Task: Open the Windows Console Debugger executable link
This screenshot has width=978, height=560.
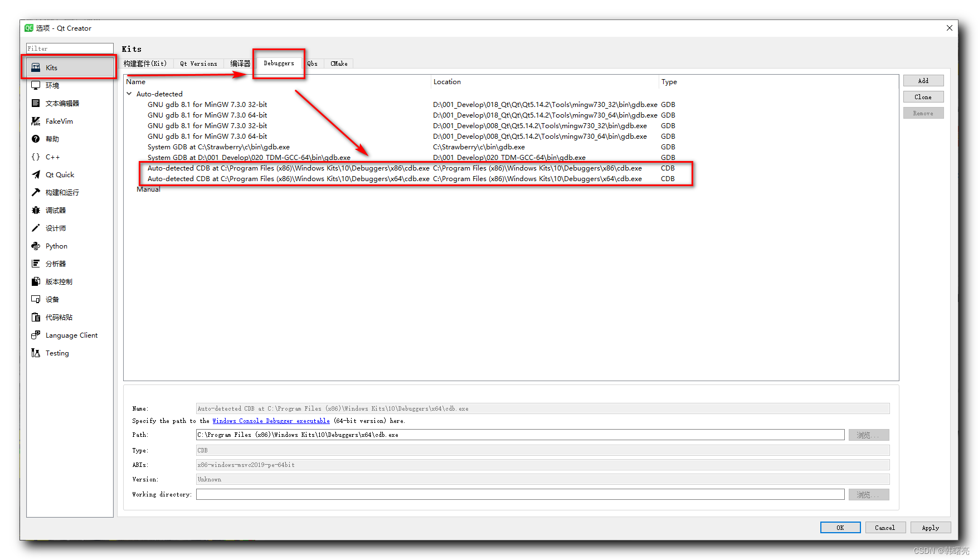Action: 271,421
